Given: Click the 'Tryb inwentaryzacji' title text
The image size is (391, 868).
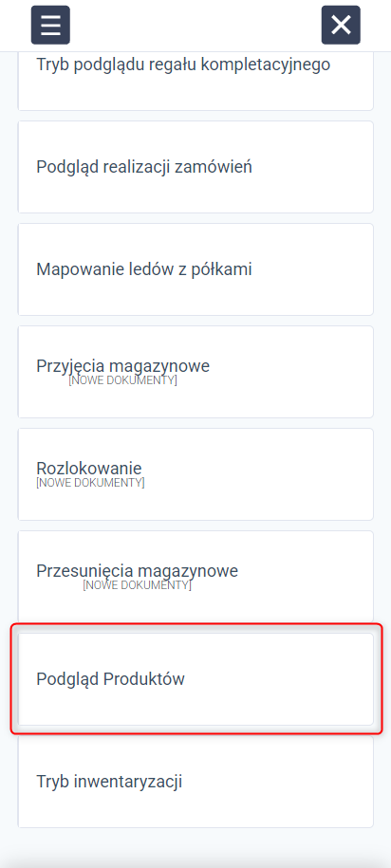Looking at the screenshot, I should (109, 781).
